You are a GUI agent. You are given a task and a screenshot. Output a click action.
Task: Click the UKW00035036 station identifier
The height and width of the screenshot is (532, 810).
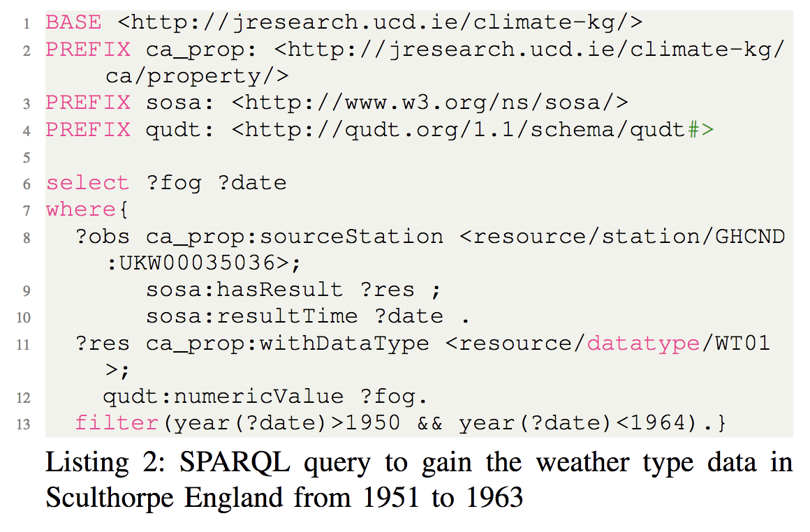click(x=194, y=263)
